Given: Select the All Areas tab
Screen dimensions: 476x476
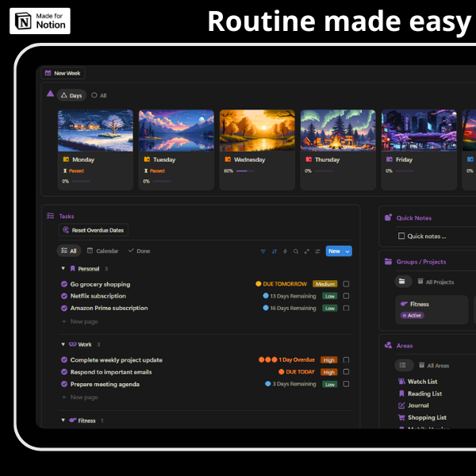Looking at the screenshot, I should pos(434,366).
